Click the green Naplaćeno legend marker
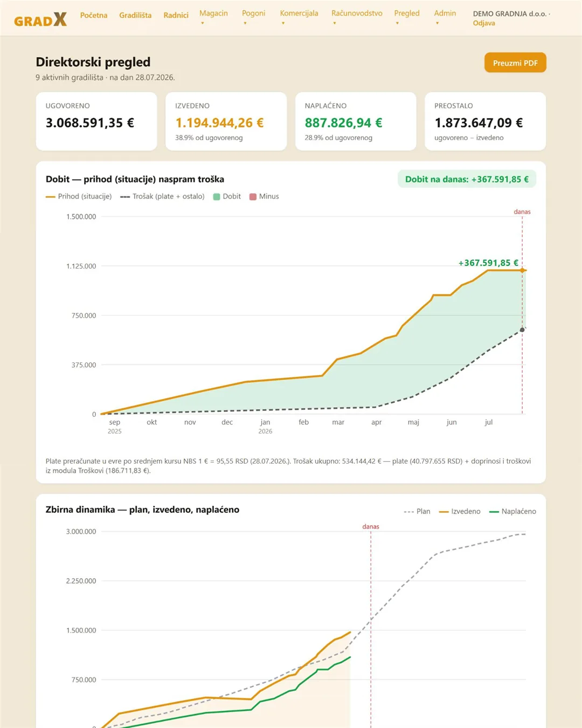The width and height of the screenshot is (582, 728). click(x=494, y=512)
